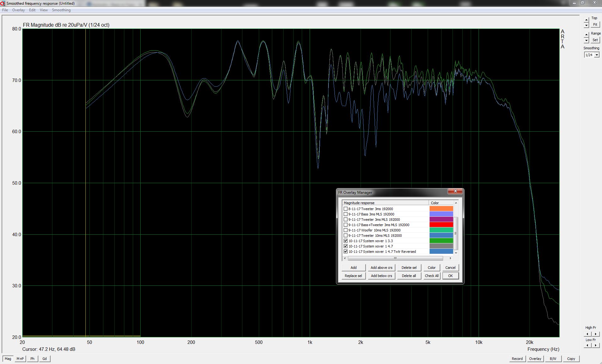The image size is (602, 364).
Task: Click the Top decrease arrow
Action: click(x=586, y=25)
